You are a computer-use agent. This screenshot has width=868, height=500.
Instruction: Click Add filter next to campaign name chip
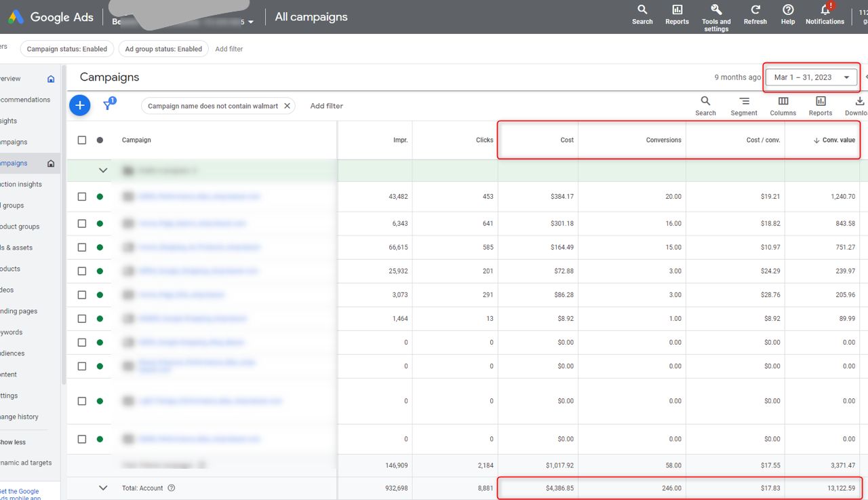326,106
